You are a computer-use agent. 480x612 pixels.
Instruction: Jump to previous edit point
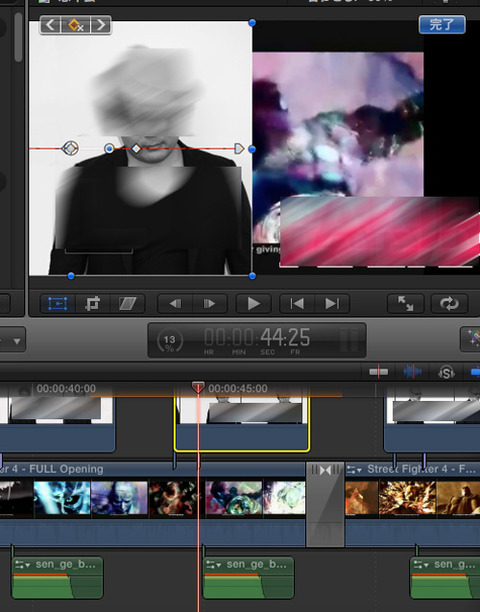pos(297,303)
